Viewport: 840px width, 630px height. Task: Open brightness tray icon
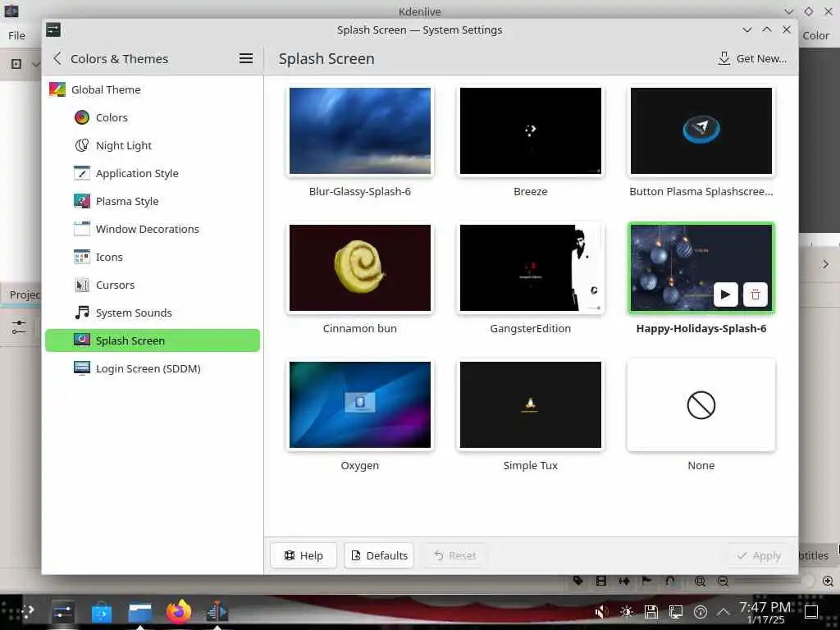(x=626, y=611)
